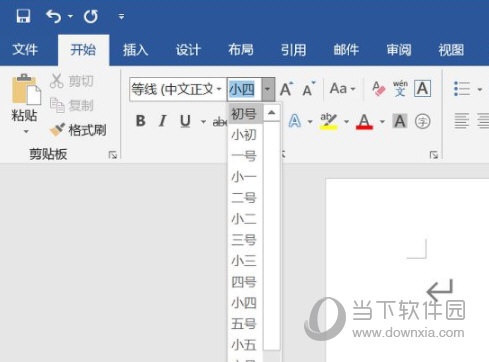Click the 粘贴 clipboard icon
This screenshot has width=489, height=362.
(26, 89)
